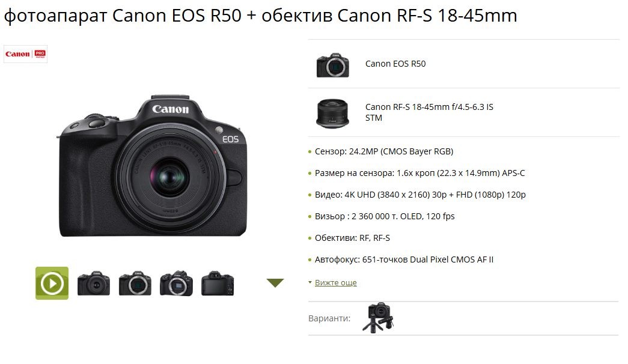The image size is (628, 364).
Task: Click the main Canon EOS R50 product photo
Action: click(x=153, y=165)
